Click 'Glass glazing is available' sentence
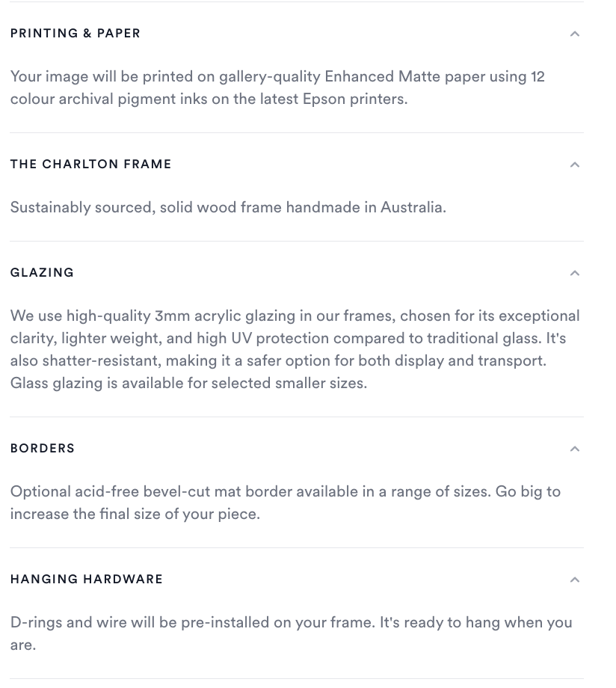This screenshot has height=688, width=616. tap(188, 383)
